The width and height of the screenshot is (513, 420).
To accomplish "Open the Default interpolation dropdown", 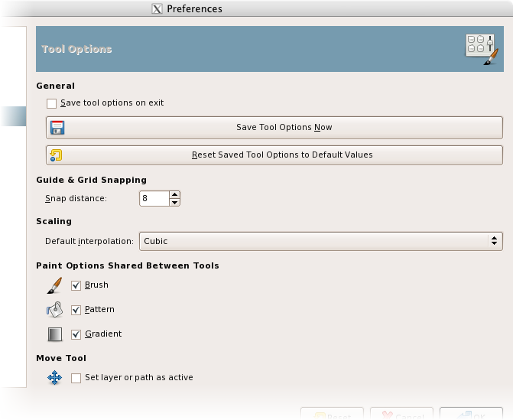I will [320, 242].
